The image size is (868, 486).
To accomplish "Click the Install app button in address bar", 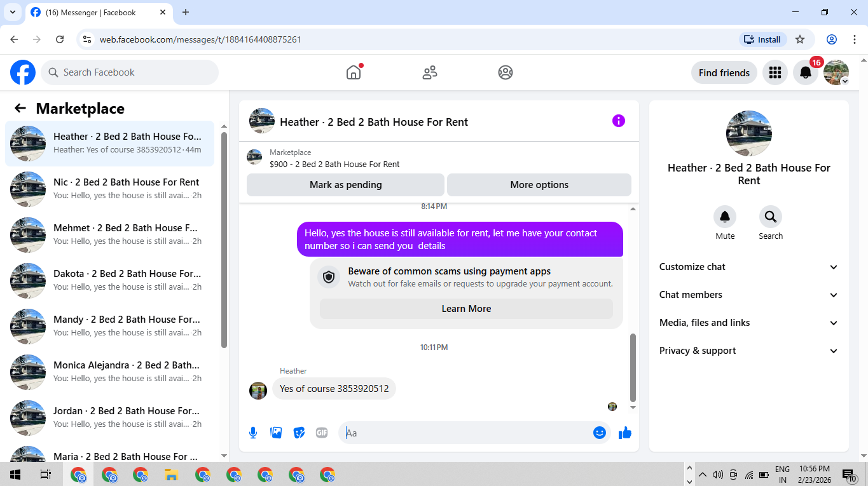I will tap(763, 39).
